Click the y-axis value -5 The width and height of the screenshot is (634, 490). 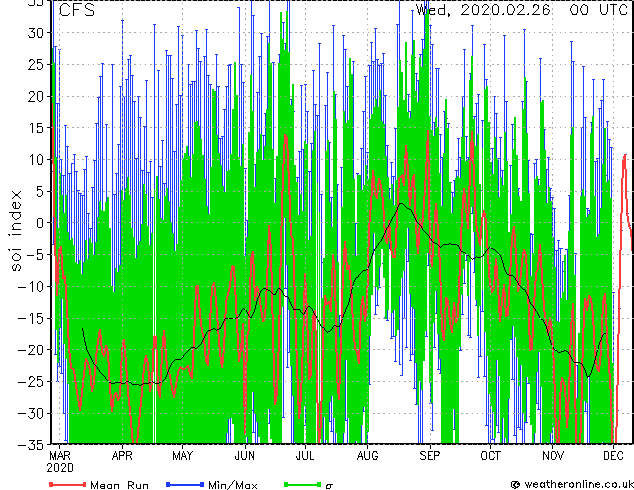(x=35, y=255)
